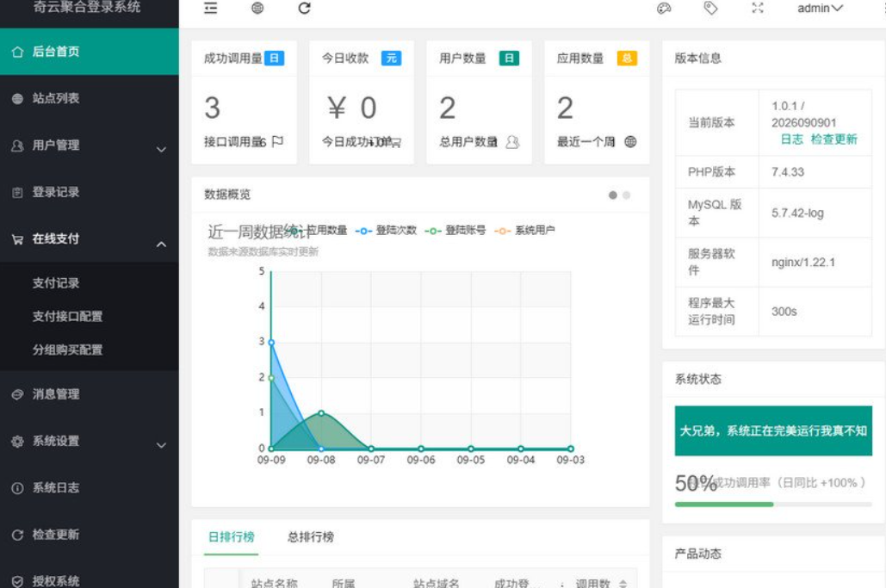Viewport: 886px width, 588px height.
Task: Switch to the 日排行榜 tab
Action: coord(231,536)
